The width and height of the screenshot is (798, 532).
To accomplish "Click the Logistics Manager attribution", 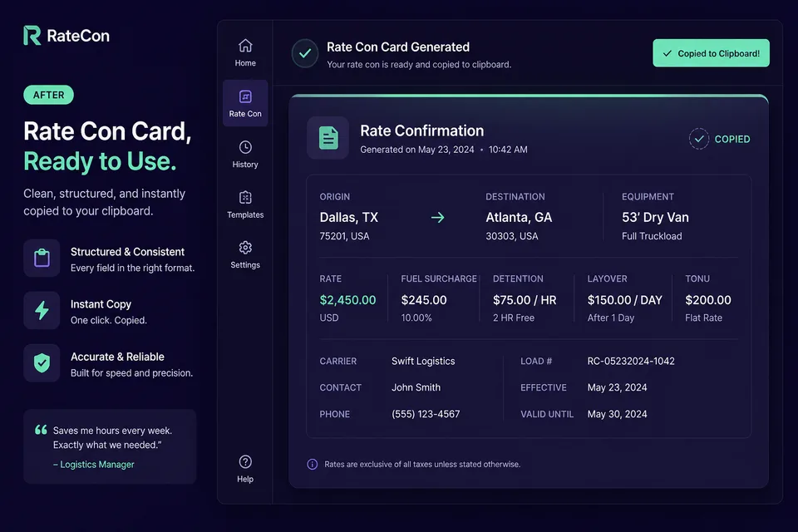I will 94,465.
